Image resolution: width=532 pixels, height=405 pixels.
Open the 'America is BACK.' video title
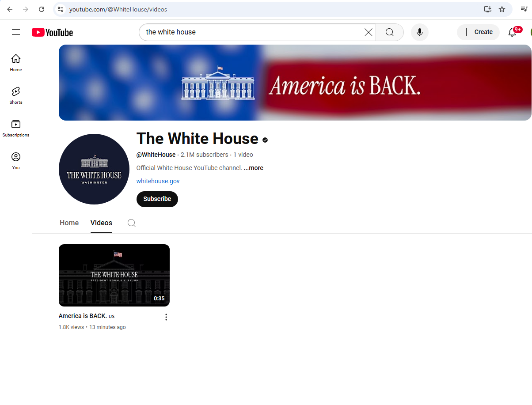coord(87,316)
